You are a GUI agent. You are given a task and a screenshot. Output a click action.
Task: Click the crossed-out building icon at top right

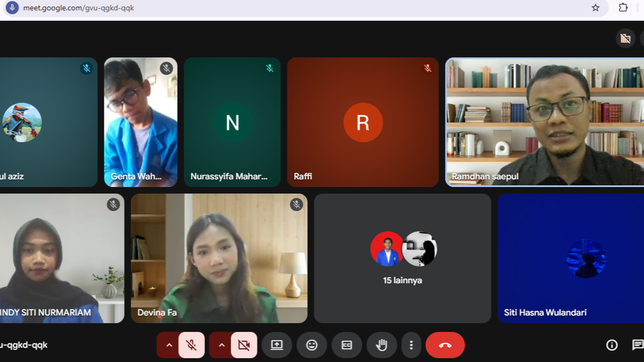[x=625, y=38]
